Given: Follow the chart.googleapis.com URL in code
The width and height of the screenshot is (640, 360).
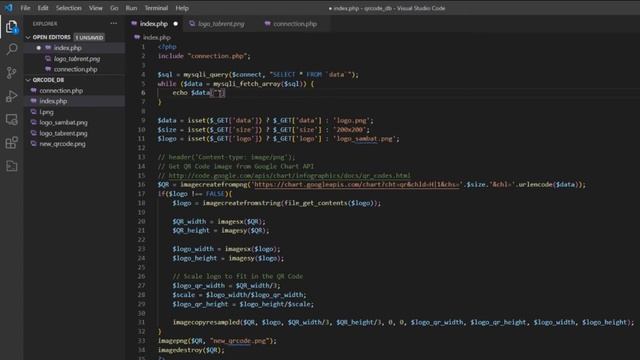Looking at the screenshot, I should click(356, 184).
